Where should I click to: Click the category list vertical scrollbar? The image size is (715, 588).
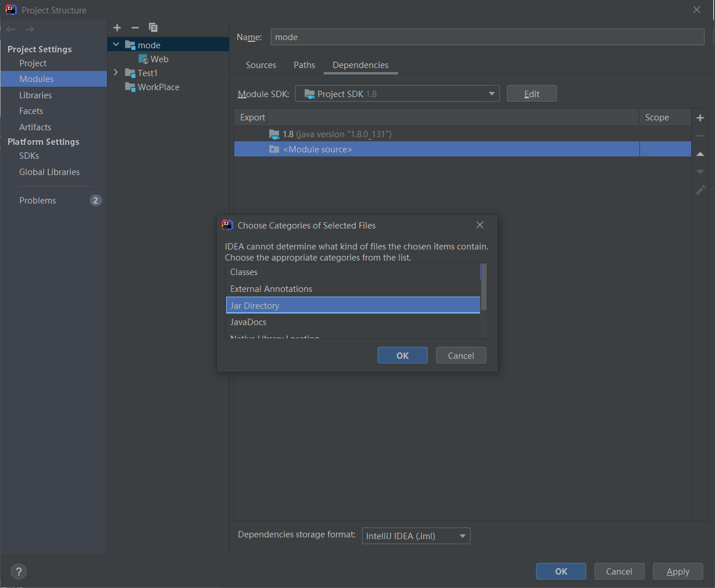click(484, 287)
